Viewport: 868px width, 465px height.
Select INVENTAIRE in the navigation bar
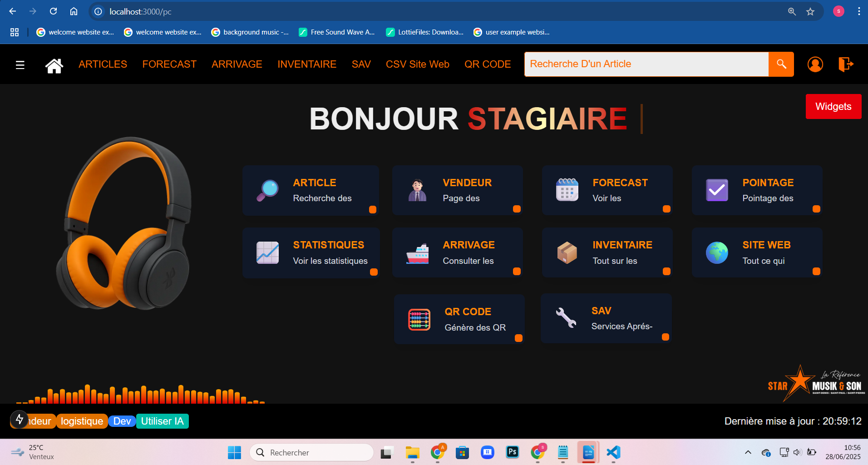[x=307, y=64]
